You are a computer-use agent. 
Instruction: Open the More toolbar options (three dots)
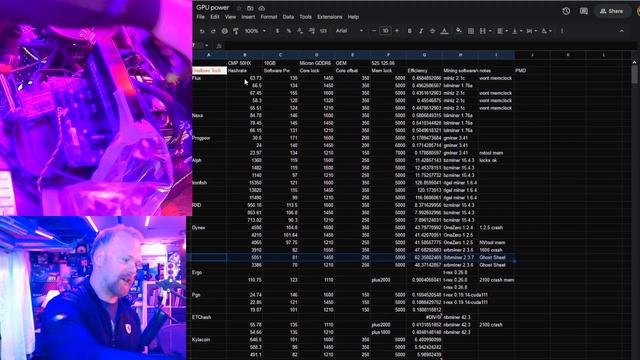[x=562, y=31]
